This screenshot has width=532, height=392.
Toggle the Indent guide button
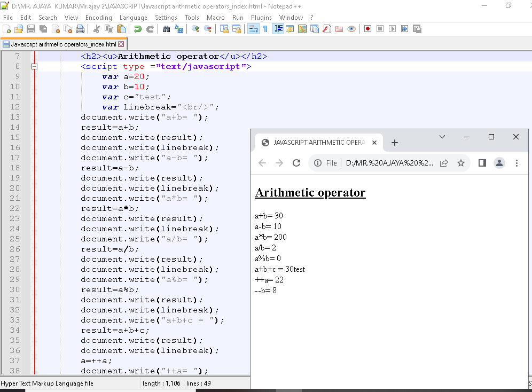[278, 29]
